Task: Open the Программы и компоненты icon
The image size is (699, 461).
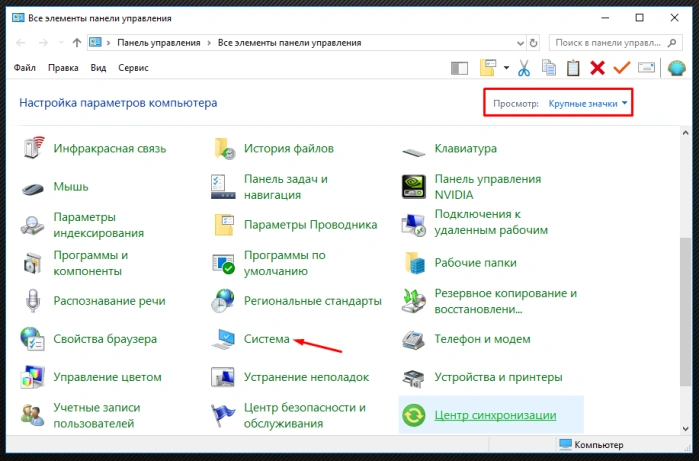Action: [x=33, y=263]
